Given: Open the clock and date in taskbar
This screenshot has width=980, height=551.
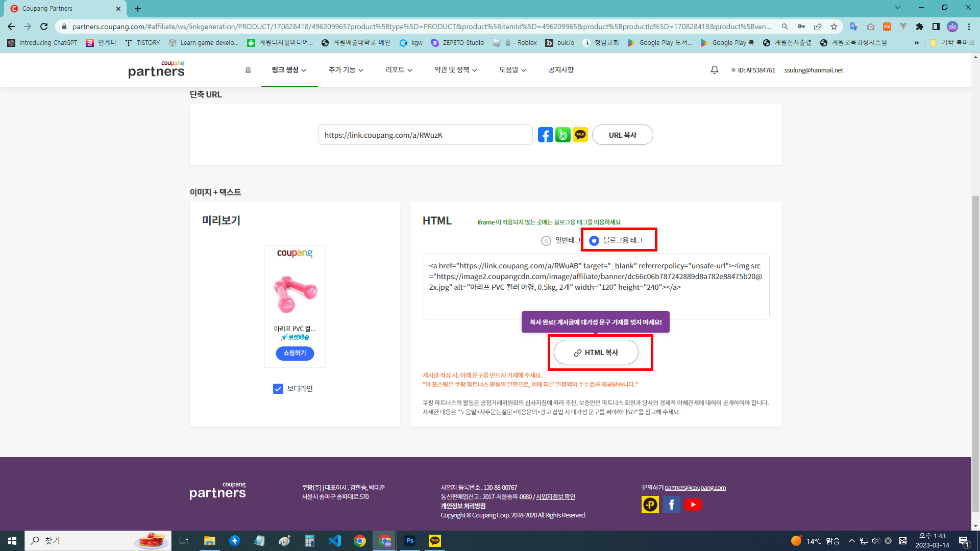Looking at the screenshot, I should click(932, 541).
